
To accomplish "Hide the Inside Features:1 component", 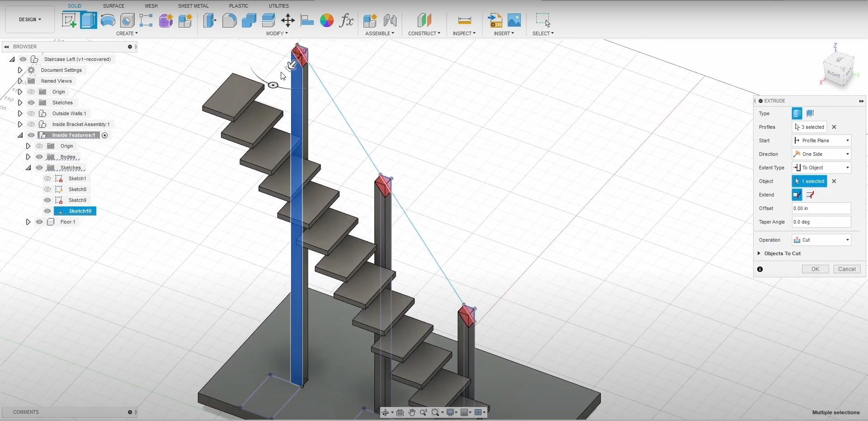I will [31, 135].
